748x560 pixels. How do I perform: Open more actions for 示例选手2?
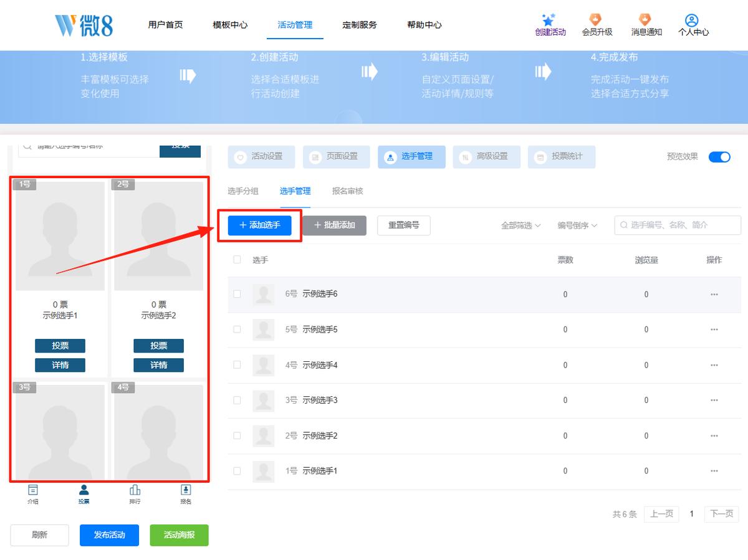tap(714, 435)
